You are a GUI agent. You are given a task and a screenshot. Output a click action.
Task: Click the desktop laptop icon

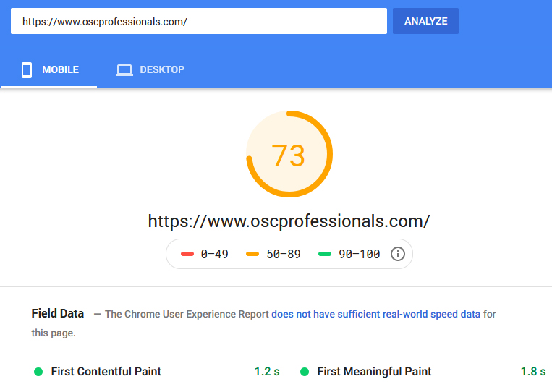[x=124, y=70]
